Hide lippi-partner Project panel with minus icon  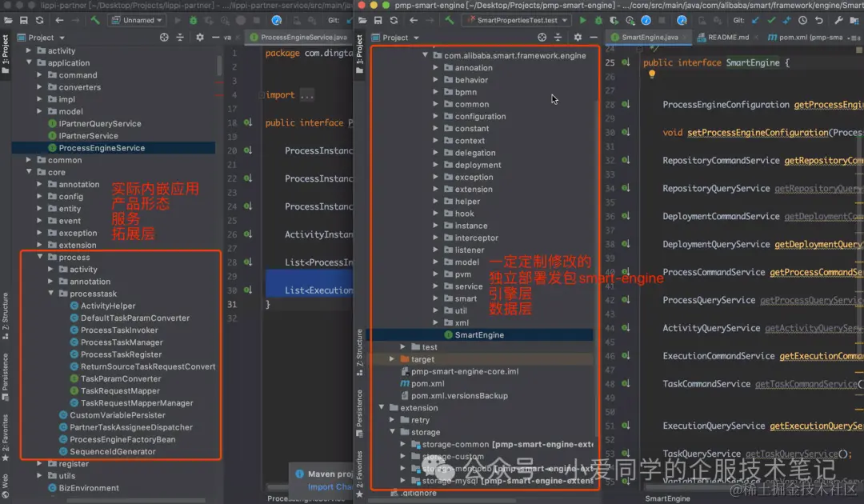215,38
